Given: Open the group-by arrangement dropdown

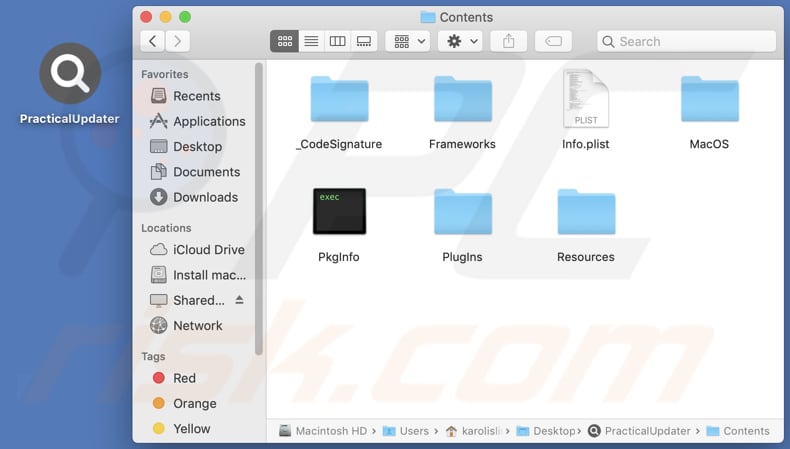Looking at the screenshot, I should [x=408, y=41].
